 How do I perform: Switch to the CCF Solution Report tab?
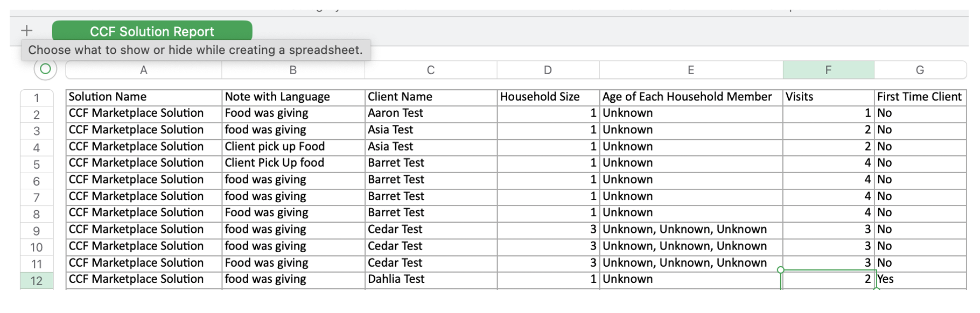[152, 31]
